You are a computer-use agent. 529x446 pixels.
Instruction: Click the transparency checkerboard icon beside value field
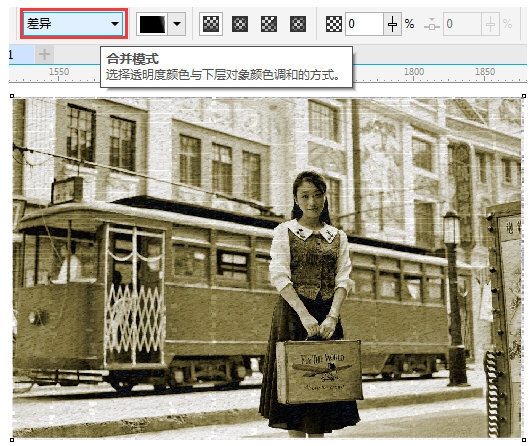point(334,24)
